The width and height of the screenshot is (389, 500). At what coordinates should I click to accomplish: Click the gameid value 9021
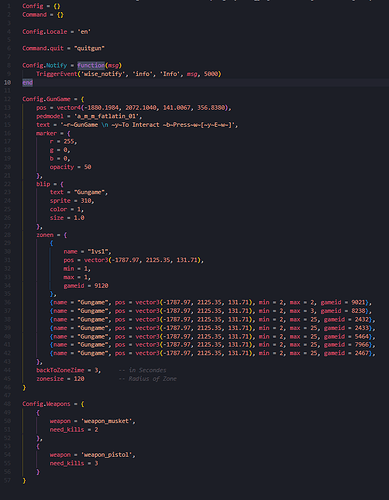358,302
